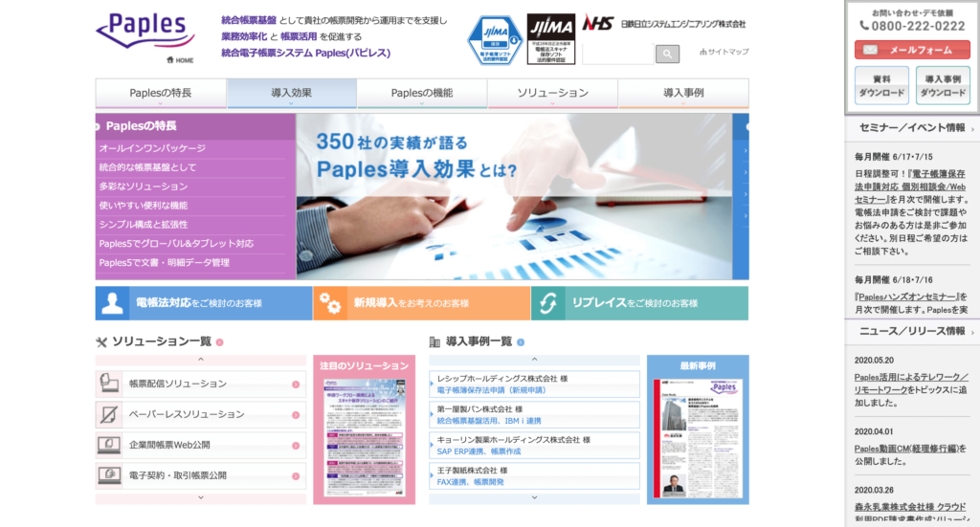Image resolution: width=980 pixels, height=527 pixels.
Task: Select 多彩なソリューション menu entry
Action: pos(144,187)
